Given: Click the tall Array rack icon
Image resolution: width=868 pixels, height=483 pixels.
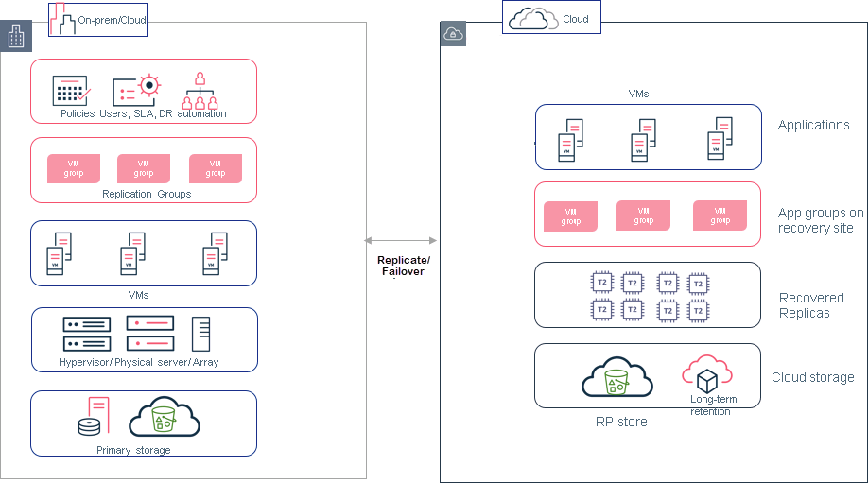Looking at the screenshot, I should click(200, 335).
